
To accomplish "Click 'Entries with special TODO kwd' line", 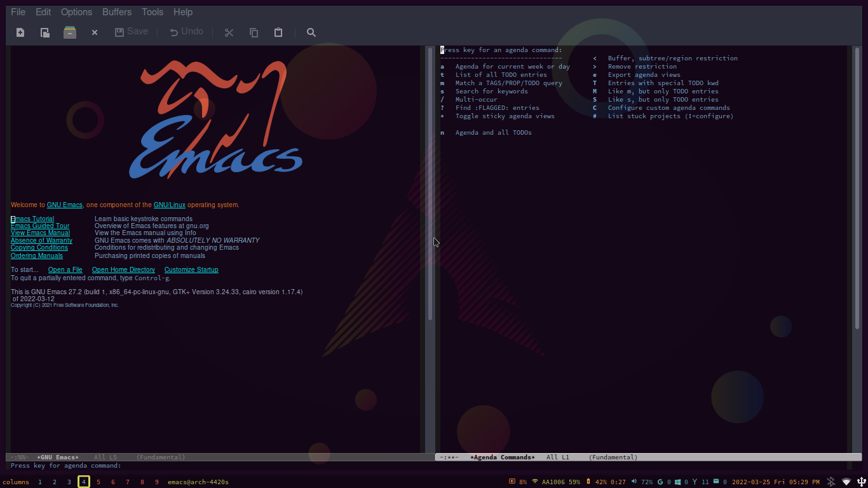I will [663, 83].
